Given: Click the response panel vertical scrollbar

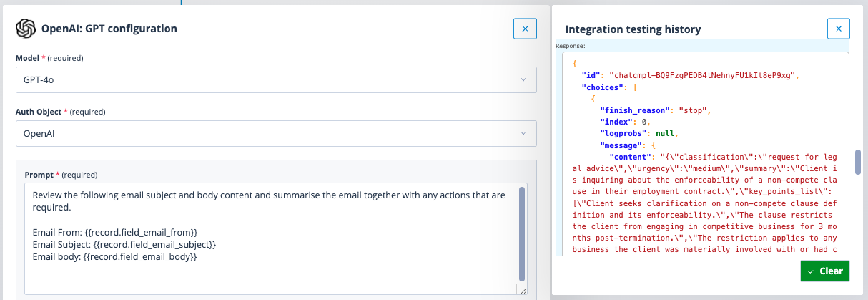Looking at the screenshot, I should coord(857,162).
